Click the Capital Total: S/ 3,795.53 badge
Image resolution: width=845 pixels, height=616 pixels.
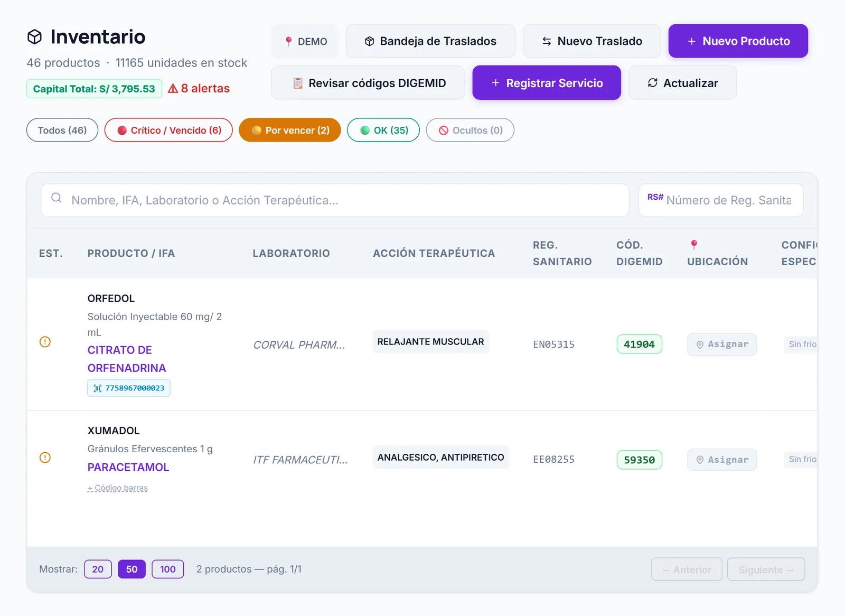point(94,89)
